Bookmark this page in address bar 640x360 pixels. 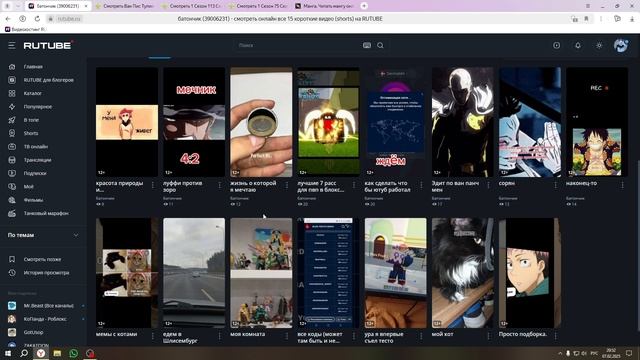[586, 19]
